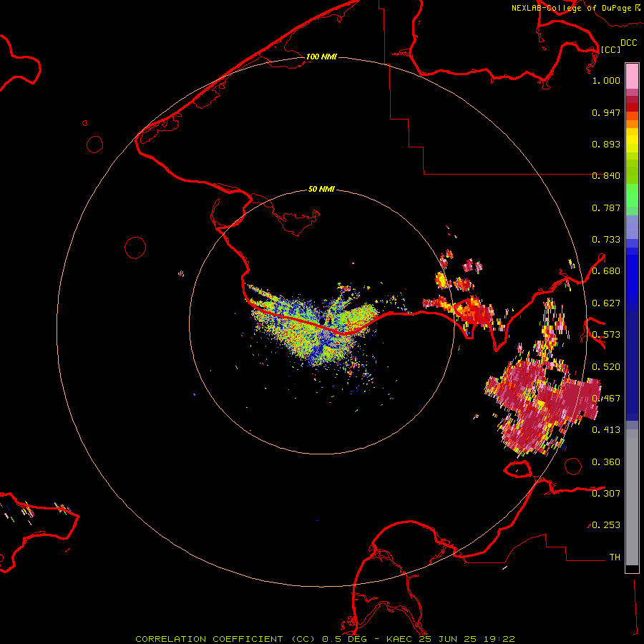Screen dimensions: 644x644
Task: Select the 0.733 scale value
Action: [x=606, y=240]
